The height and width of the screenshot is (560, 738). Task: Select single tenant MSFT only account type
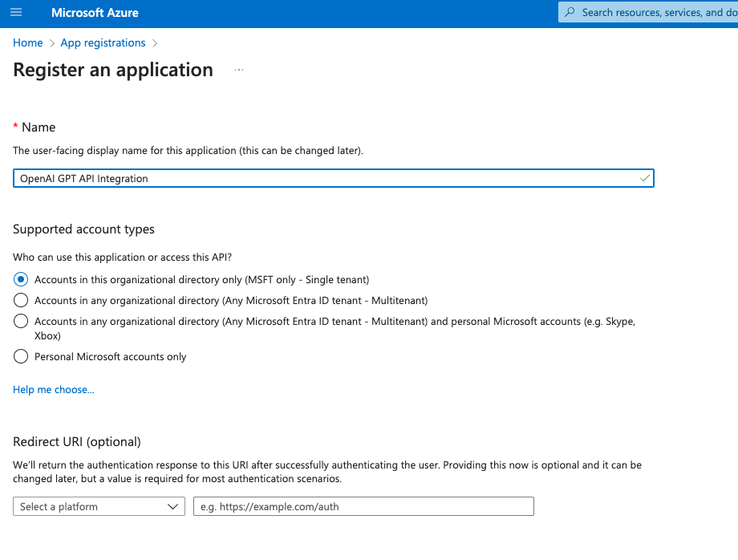(20, 279)
